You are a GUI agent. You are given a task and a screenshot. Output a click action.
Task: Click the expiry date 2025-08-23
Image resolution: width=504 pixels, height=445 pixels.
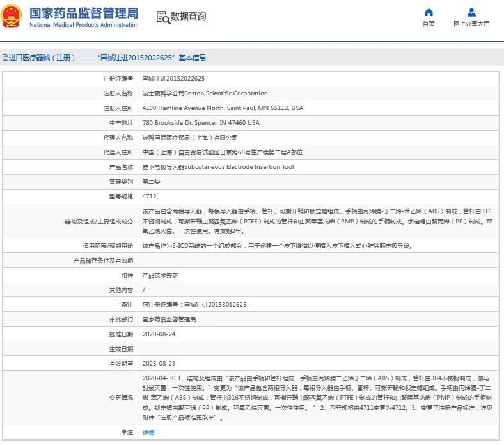[159, 364]
